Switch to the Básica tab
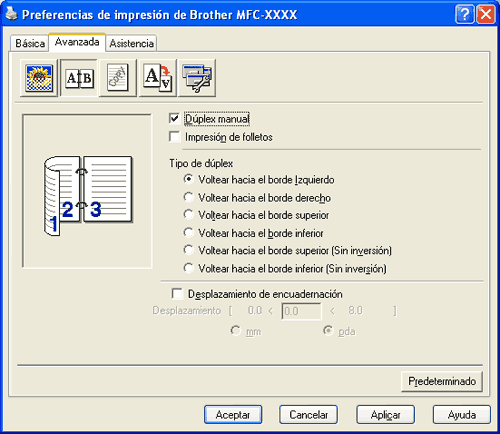Viewport: 500px width, 434px height. (30, 43)
